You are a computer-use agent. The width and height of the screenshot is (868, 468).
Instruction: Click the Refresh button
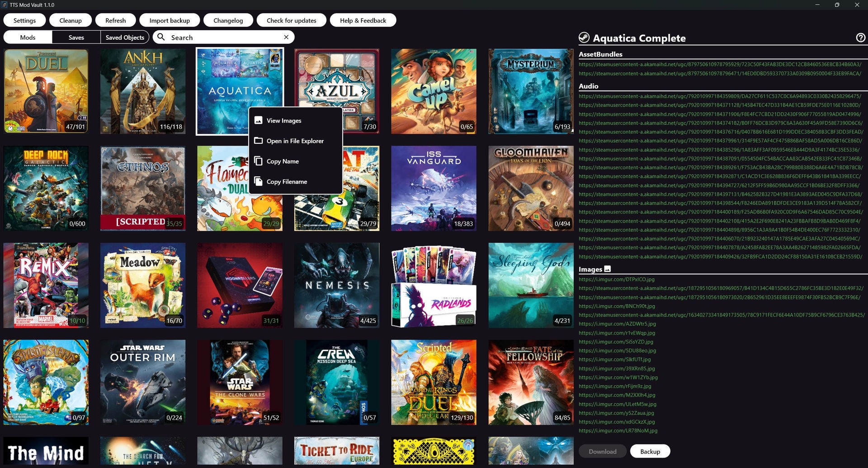116,20
